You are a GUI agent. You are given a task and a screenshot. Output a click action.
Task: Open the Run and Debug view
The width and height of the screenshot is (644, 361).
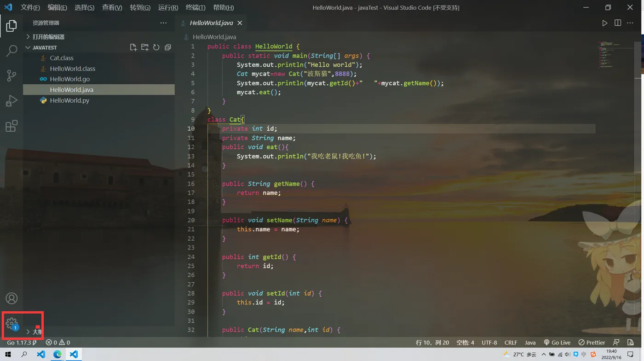coord(11,101)
